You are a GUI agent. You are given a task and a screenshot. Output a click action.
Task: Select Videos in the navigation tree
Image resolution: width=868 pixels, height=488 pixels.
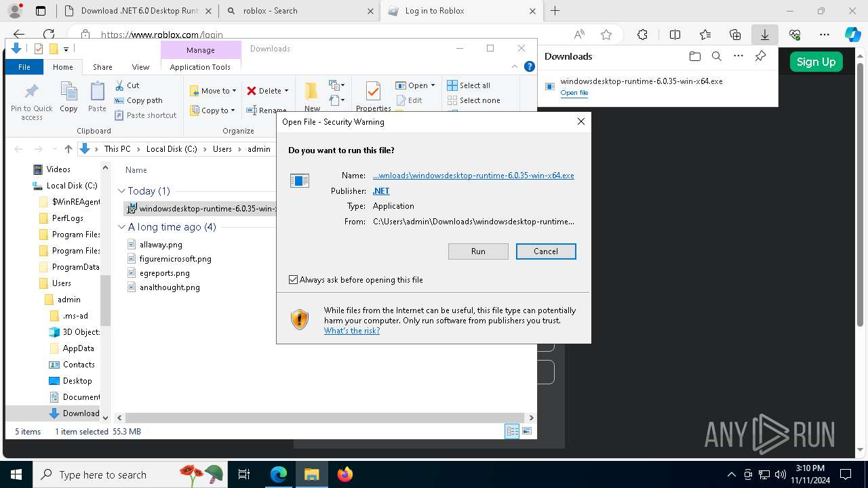pos(58,169)
